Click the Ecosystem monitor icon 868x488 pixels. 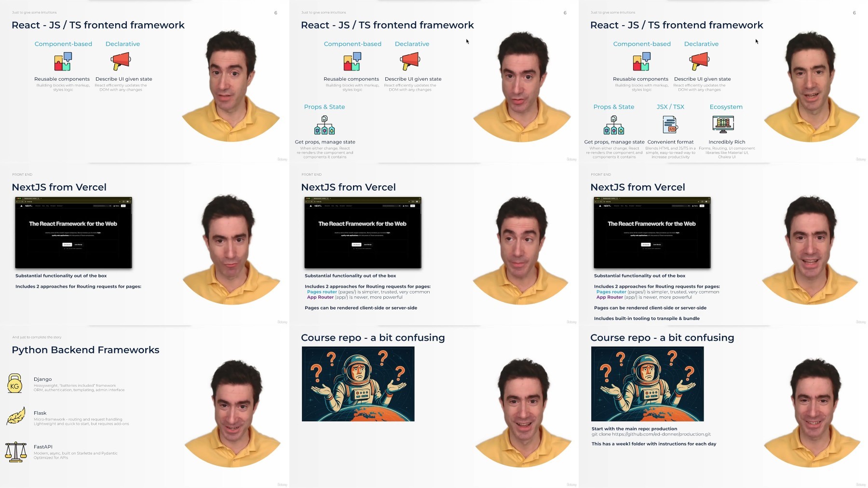pos(723,125)
